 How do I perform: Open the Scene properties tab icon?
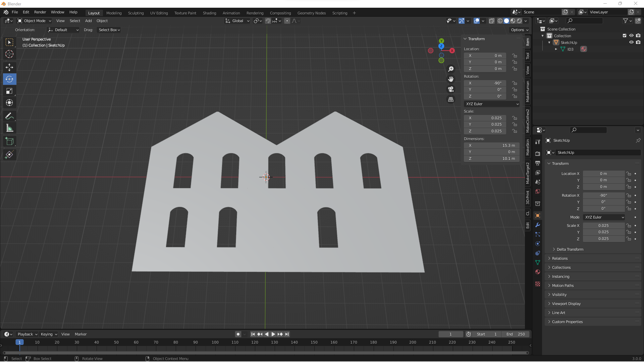(538, 182)
